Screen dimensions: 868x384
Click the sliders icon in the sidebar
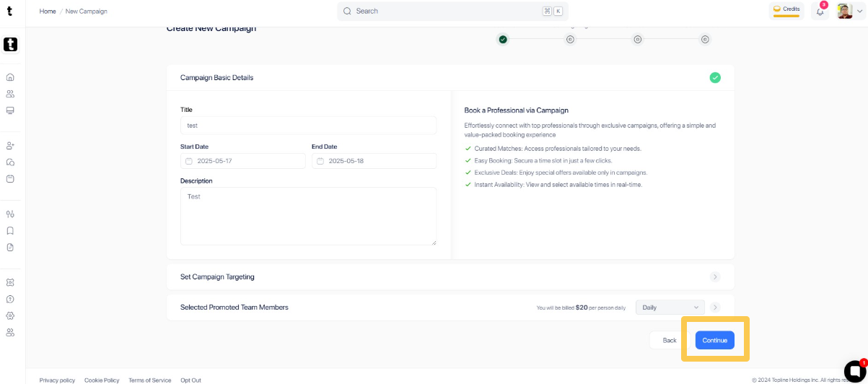coord(10,214)
